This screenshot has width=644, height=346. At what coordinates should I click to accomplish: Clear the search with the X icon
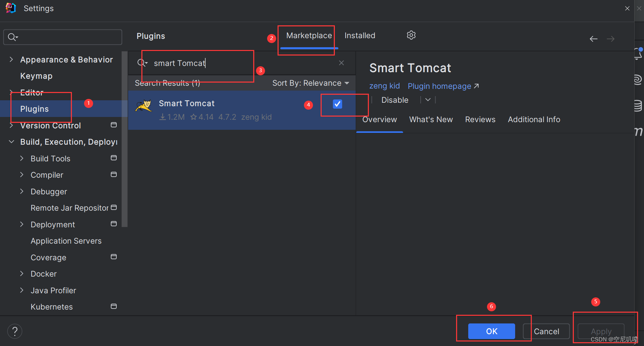[341, 63]
